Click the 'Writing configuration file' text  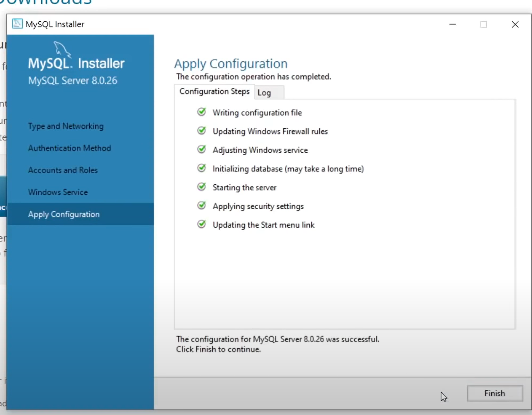coord(257,113)
